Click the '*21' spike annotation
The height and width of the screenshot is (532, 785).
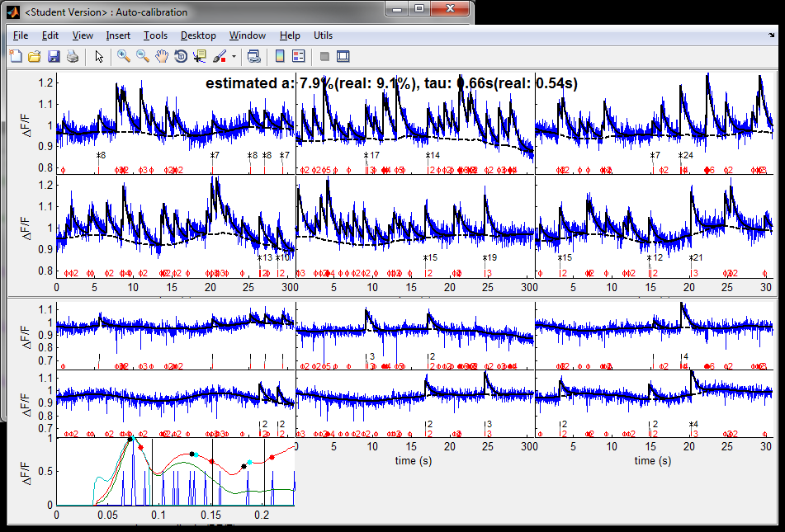(695, 257)
